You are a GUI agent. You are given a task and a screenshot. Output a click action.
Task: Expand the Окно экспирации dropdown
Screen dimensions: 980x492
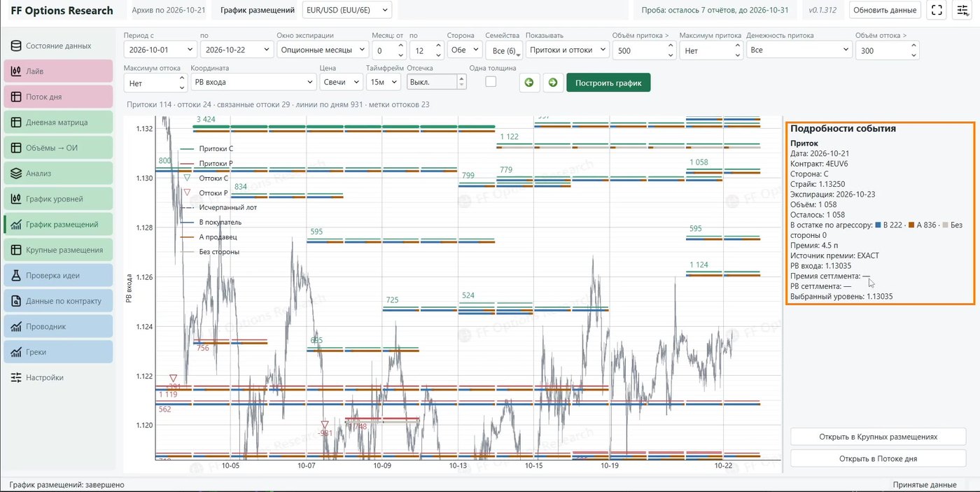click(323, 50)
